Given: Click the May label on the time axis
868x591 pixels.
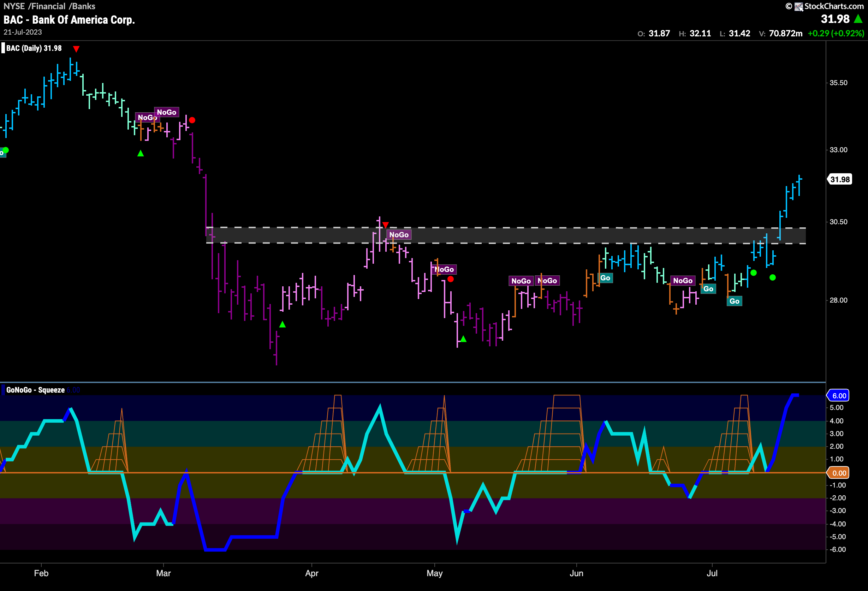Looking at the screenshot, I should click(x=435, y=573).
